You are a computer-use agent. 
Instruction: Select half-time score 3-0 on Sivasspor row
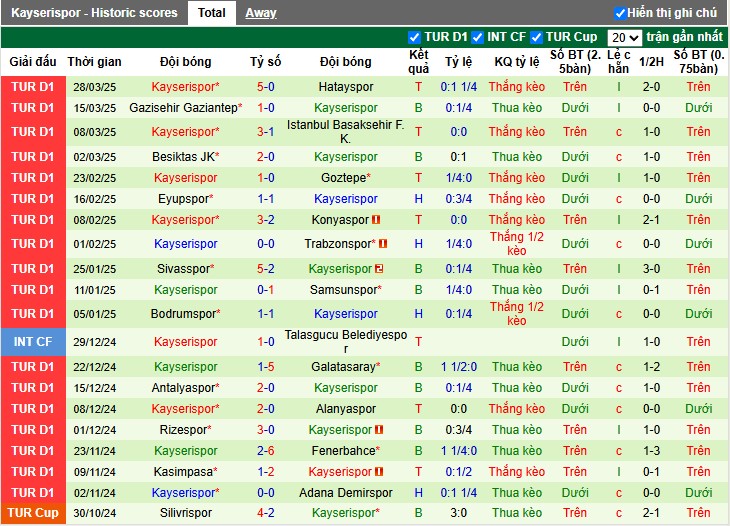tap(651, 269)
